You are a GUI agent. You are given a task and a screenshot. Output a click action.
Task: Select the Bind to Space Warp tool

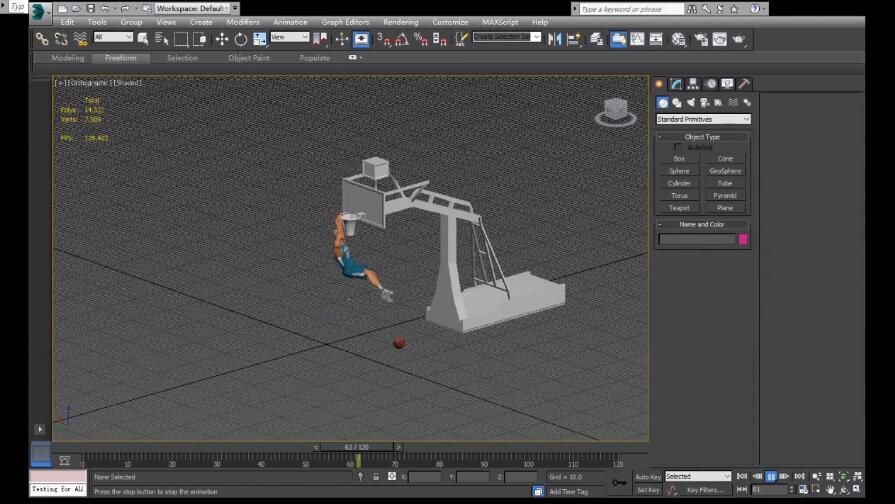click(x=80, y=39)
